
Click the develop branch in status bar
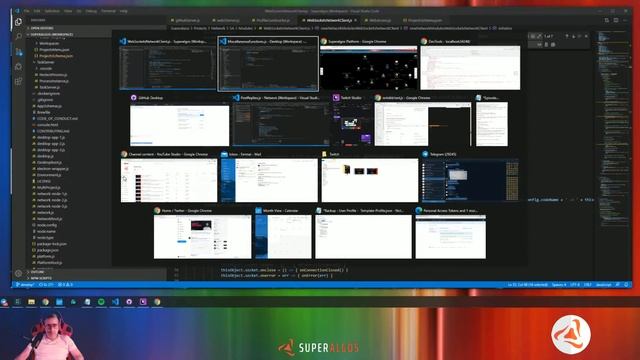[x=24, y=284]
